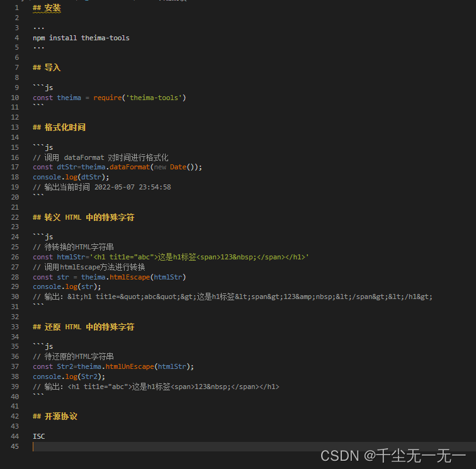The width and height of the screenshot is (476, 469).
Task: Click the '```js' fence on line 15
Action: click(x=43, y=147)
